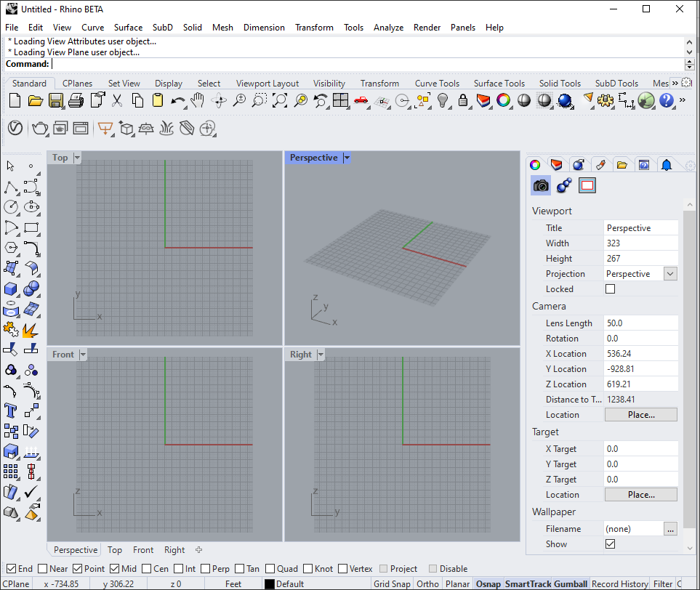Open the Default layer selector in status bar
Image resolution: width=700 pixels, height=590 pixels.
290,583
